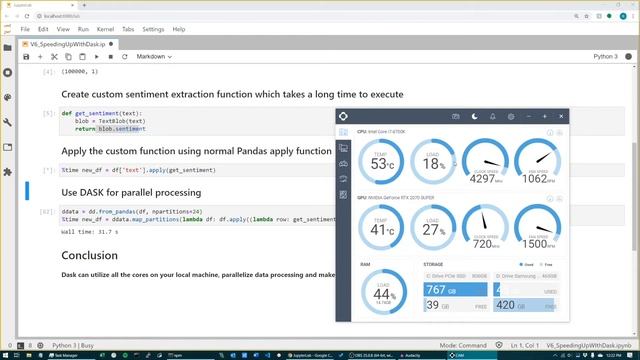Open the Settings menu

point(153,29)
